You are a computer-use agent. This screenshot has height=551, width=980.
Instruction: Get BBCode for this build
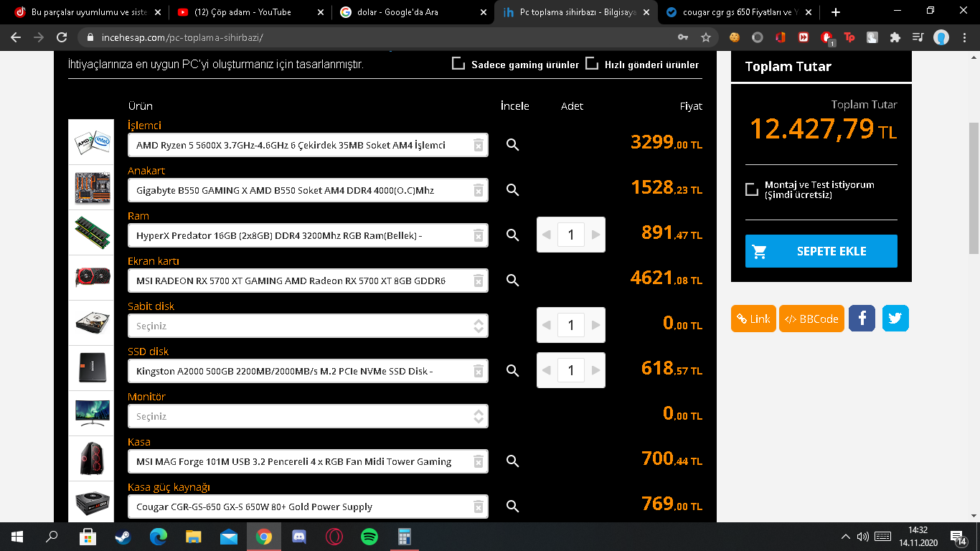pos(811,319)
